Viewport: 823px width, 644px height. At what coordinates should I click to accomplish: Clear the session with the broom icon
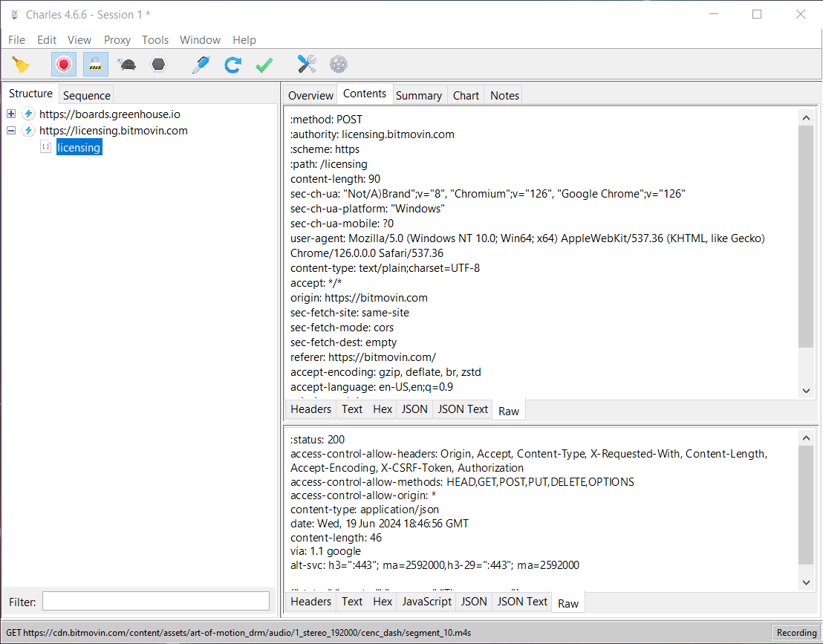click(x=21, y=65)
